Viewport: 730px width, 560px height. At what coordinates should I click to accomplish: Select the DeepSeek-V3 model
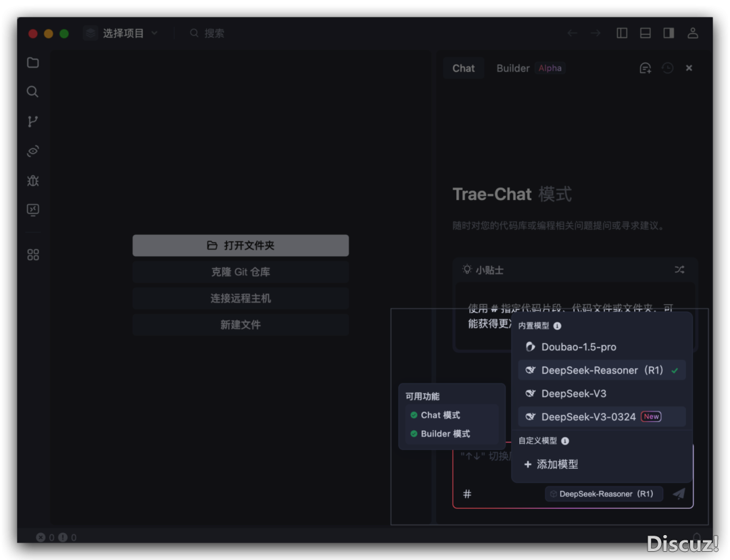click(x=602, y=394)
